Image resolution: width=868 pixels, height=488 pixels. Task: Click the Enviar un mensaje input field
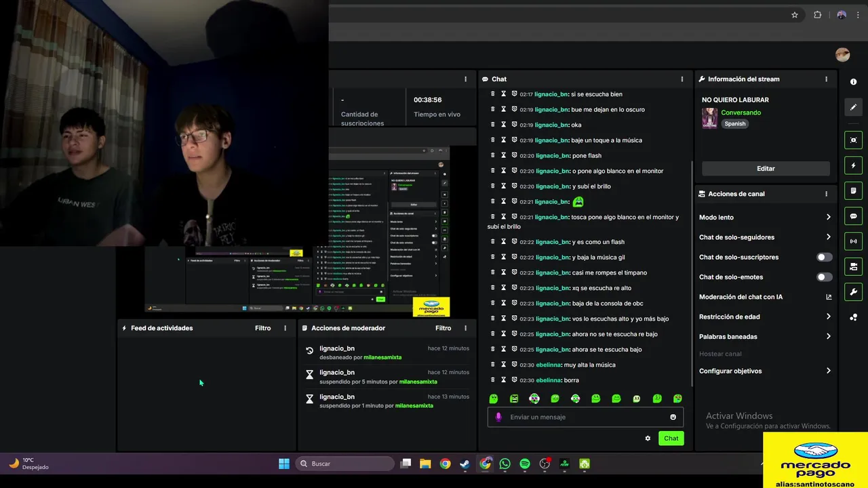click(x=585, y=417)
